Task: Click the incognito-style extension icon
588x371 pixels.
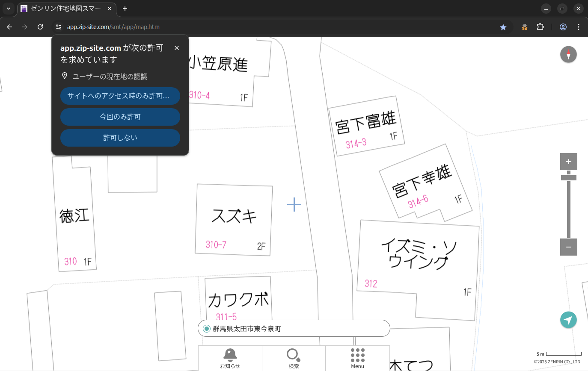Action: coord(524,27)
